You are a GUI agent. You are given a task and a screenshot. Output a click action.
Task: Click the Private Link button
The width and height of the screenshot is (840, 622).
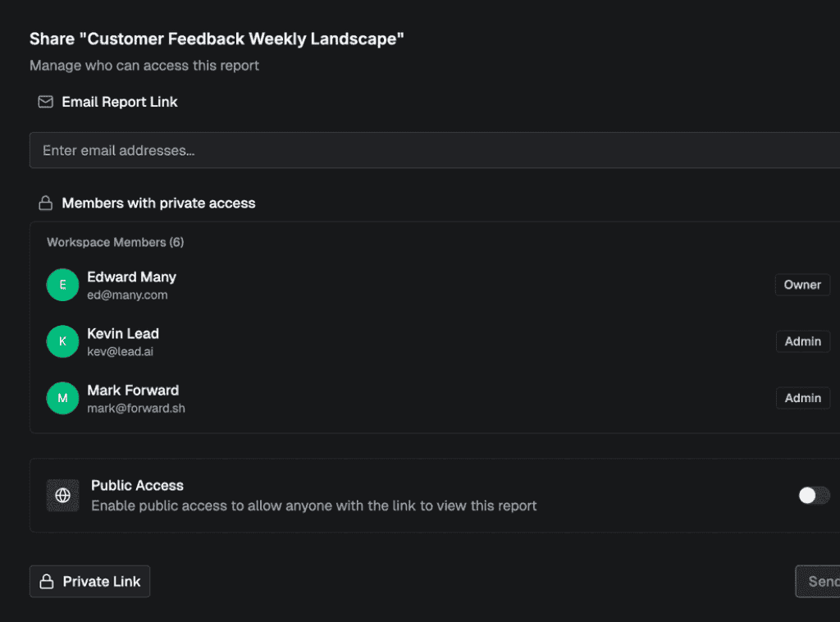90,581
